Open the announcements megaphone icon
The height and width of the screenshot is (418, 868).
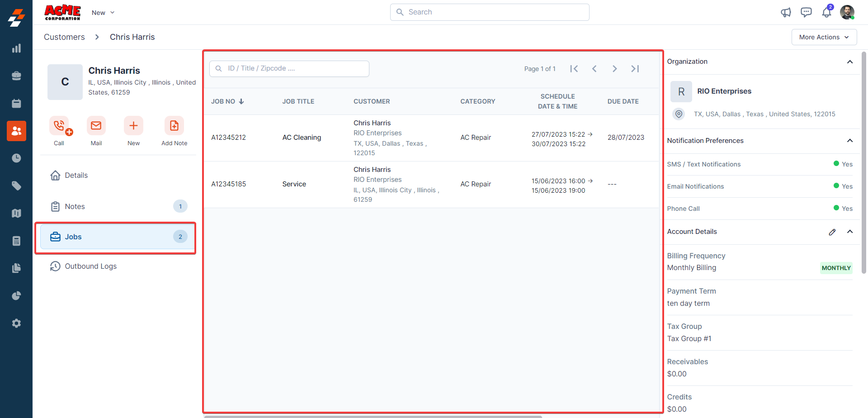click(x=786, y=12)
